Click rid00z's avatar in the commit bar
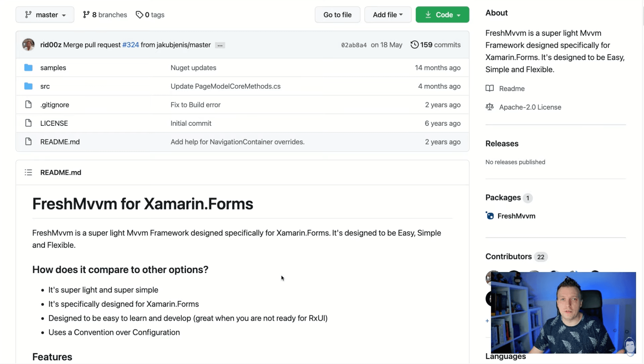 [x=28, y=45]
